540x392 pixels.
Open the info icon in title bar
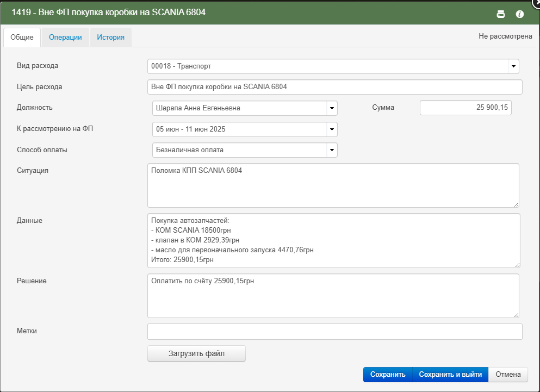coord(520,14)
